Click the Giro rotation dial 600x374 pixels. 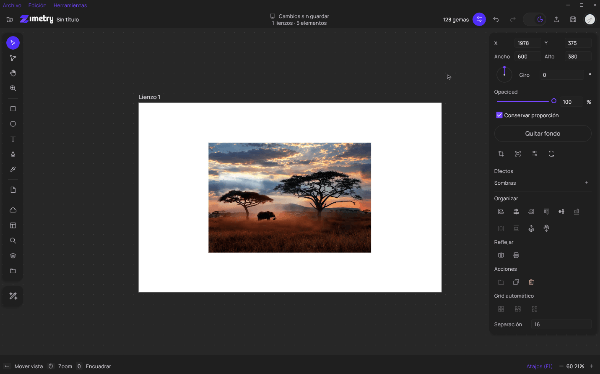pos(504,74)
